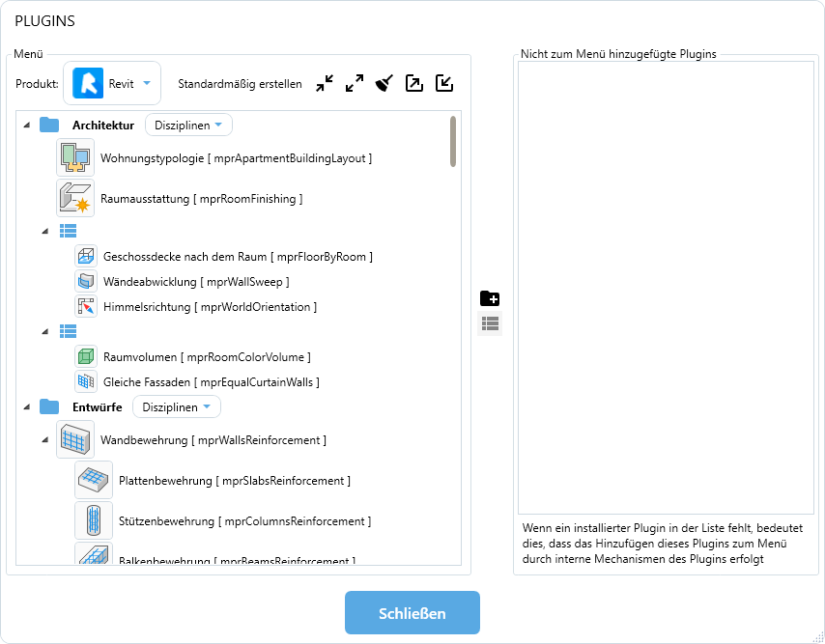Collapse the Entwürfe folder
The height and width of the screenshot is (644, 825).
pos(25,407)
